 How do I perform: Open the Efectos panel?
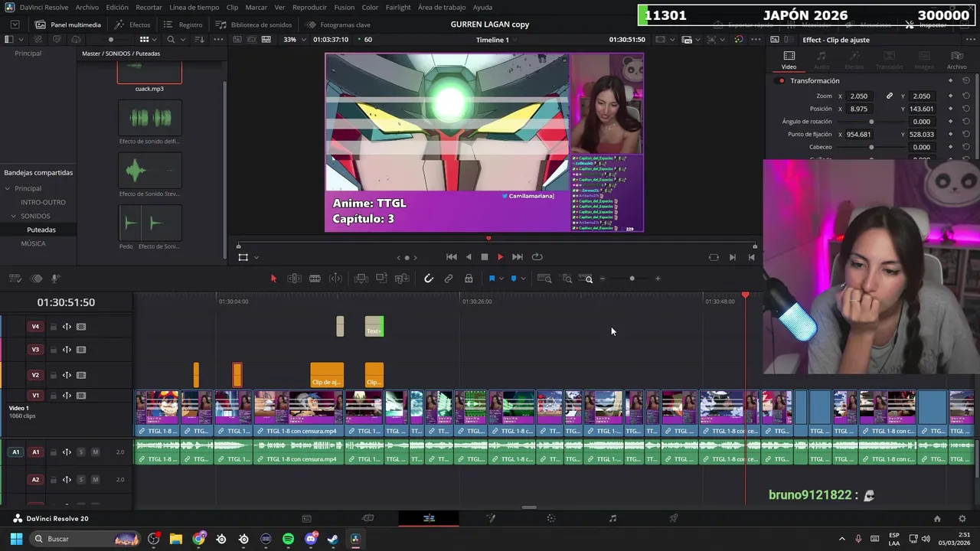point(132,24)
